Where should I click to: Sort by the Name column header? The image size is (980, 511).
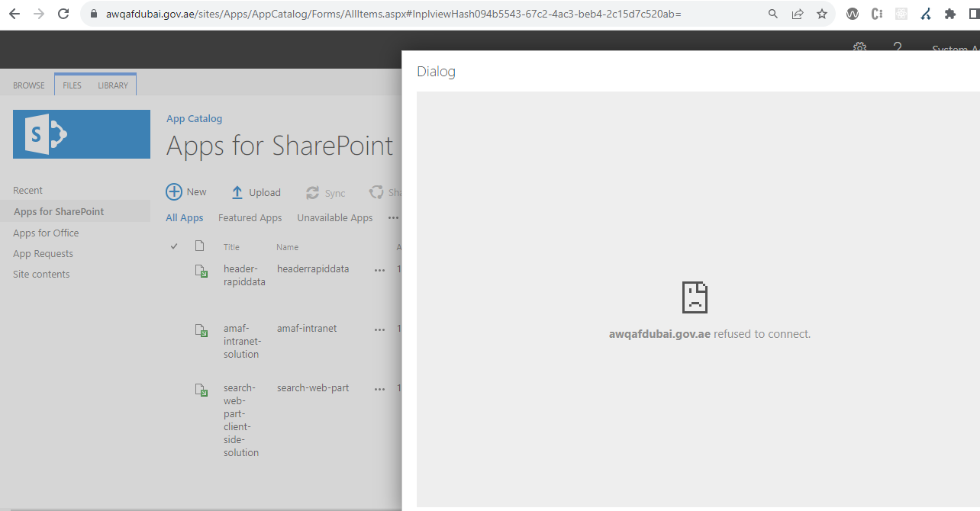(288, 247)
